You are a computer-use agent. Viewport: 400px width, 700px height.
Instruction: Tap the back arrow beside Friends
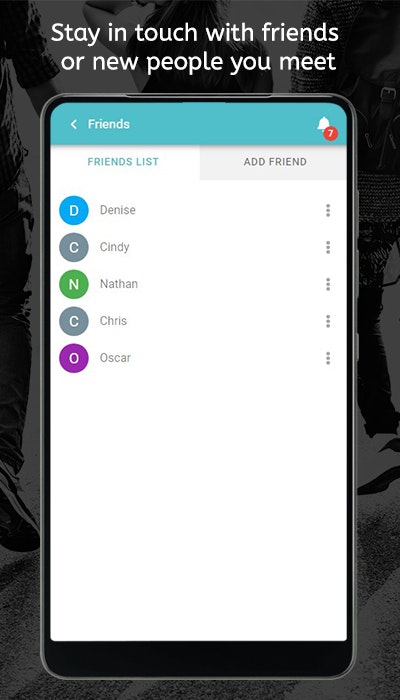(74, 124)
